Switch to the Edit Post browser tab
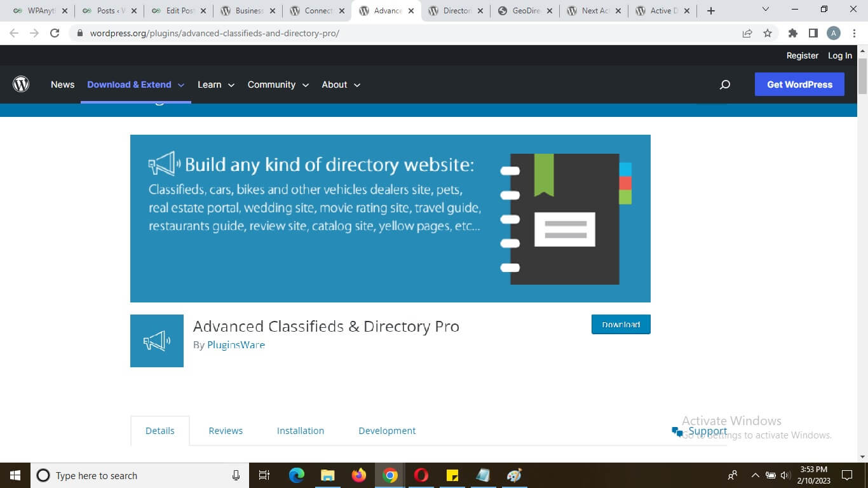Viewport: 868px width, 488px height. point(179,11)
